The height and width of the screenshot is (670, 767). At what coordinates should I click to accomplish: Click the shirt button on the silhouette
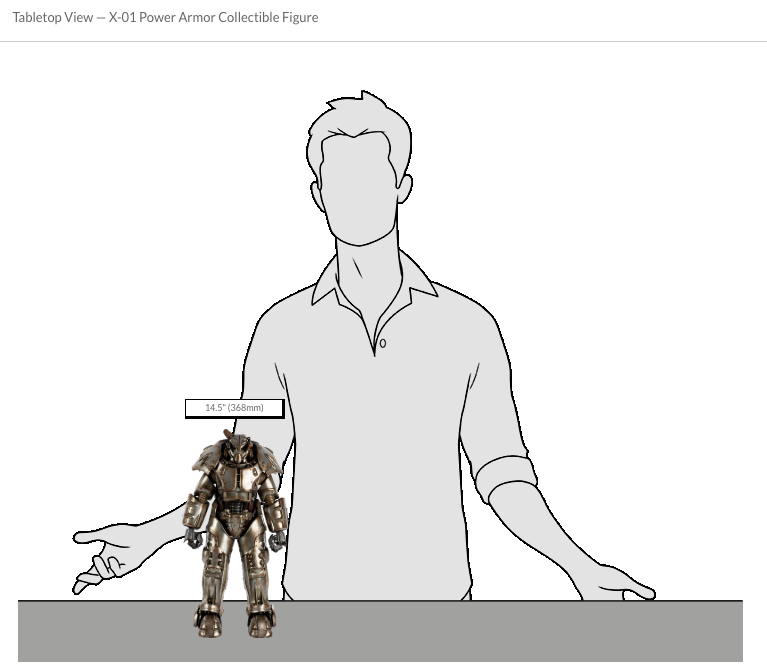tap(382, 344)
